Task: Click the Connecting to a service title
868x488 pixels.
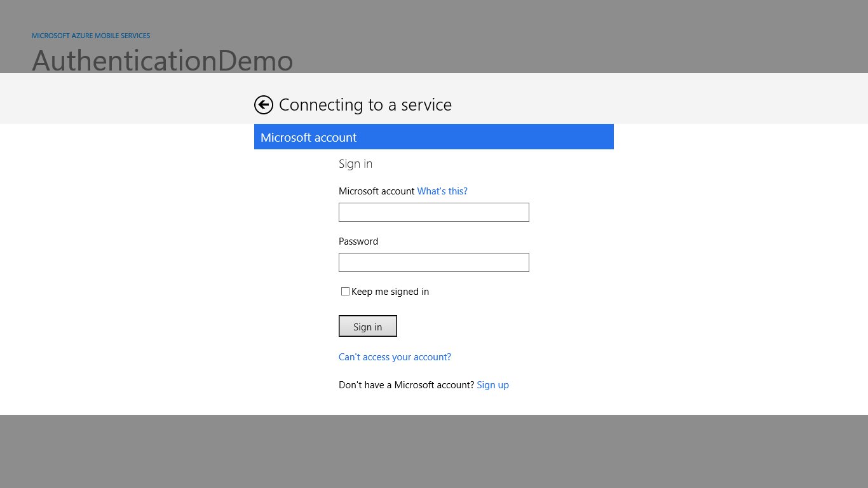Action: point(365,105)
